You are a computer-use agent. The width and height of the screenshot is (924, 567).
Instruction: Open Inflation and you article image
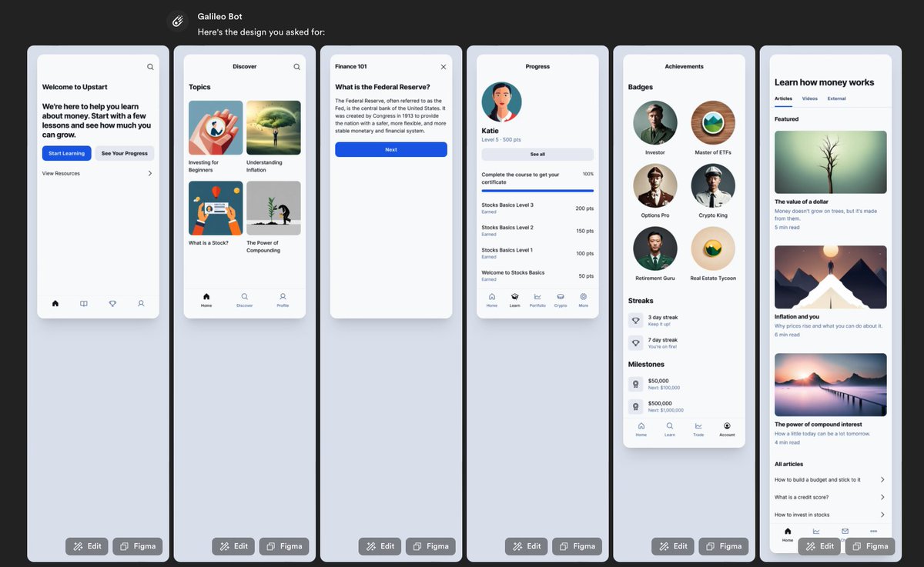pos(831,277)
